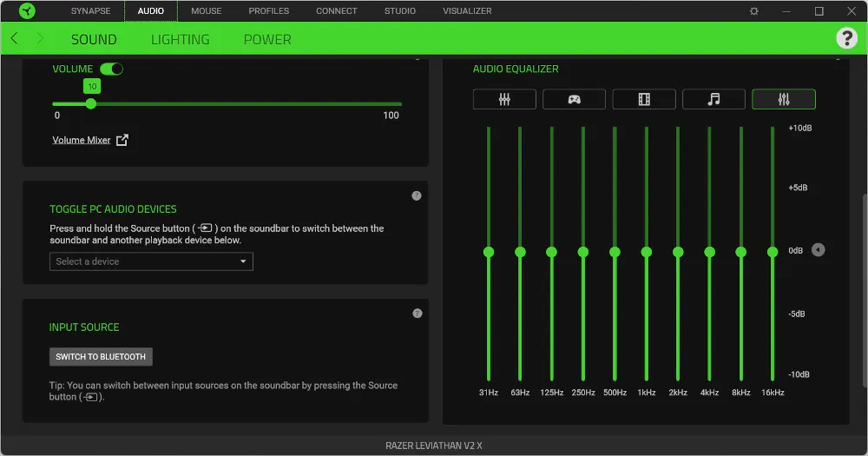The image size is (868, 456).
Task: Open the help question mark button
Action: coord(846,38)
